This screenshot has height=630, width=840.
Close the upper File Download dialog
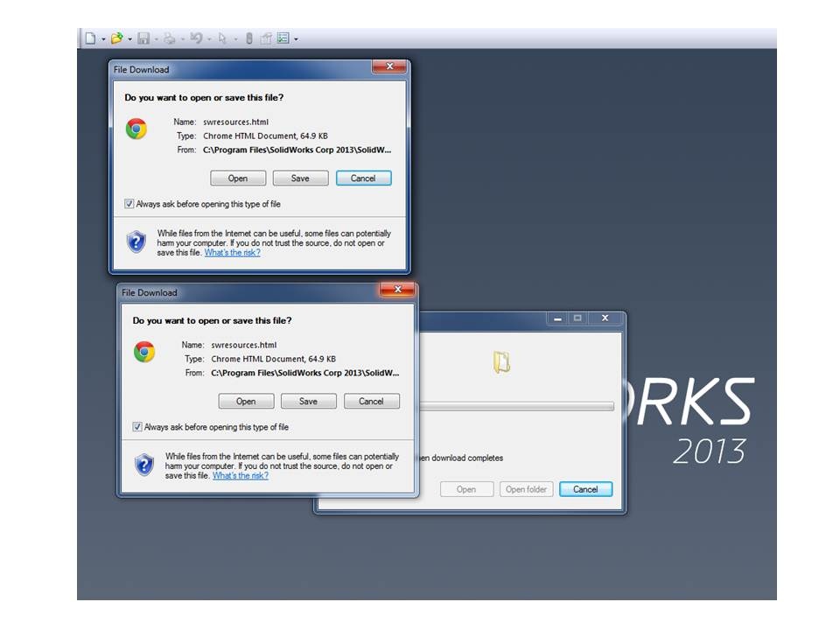pyautogui.click(x=390, y=66)
